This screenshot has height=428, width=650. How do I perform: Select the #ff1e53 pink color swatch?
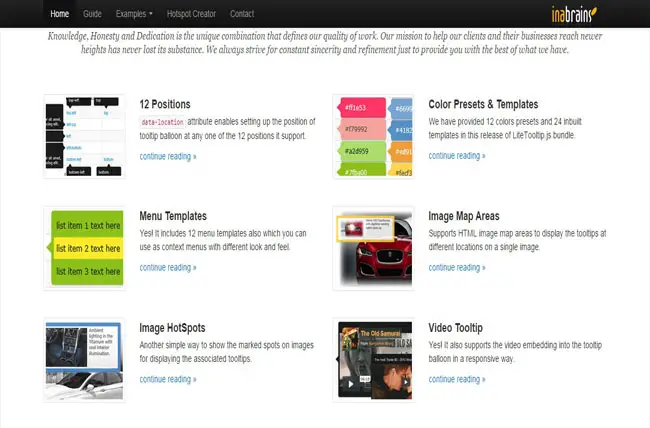coord(362,107)
